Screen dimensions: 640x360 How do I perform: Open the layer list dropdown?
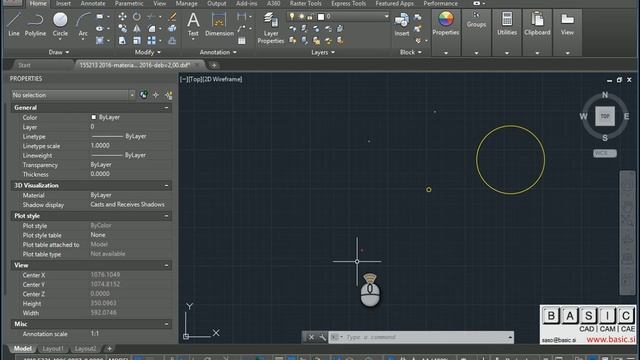pyautogui.click(x=386, y=16)
